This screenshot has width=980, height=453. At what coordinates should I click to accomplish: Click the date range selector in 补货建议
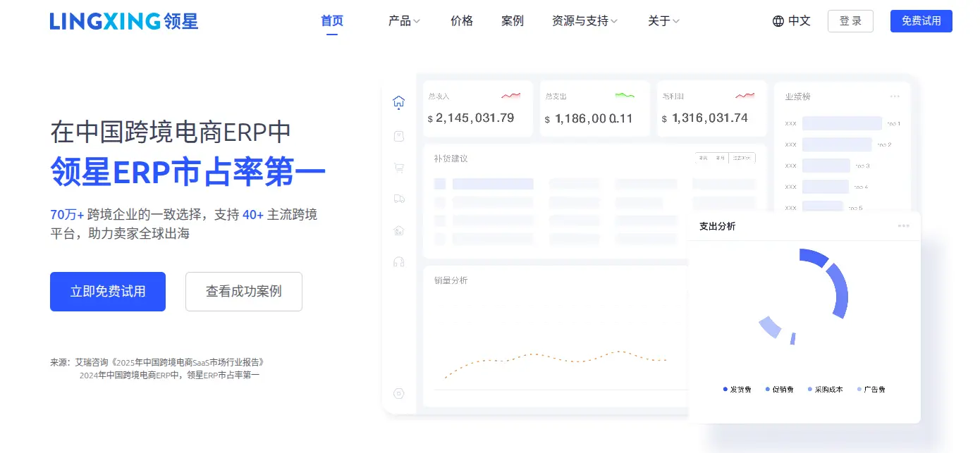[725, 159]
